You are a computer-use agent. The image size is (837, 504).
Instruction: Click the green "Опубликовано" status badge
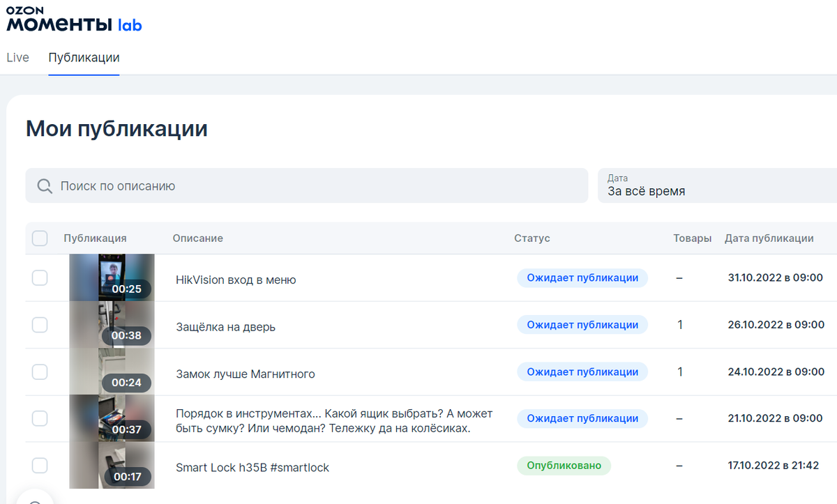[564, 465]
